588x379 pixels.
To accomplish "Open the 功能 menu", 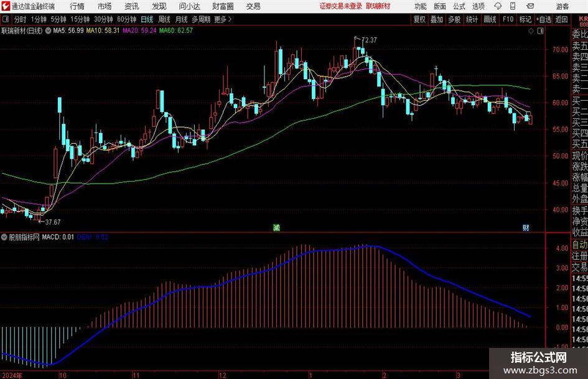I will (421, 6).
